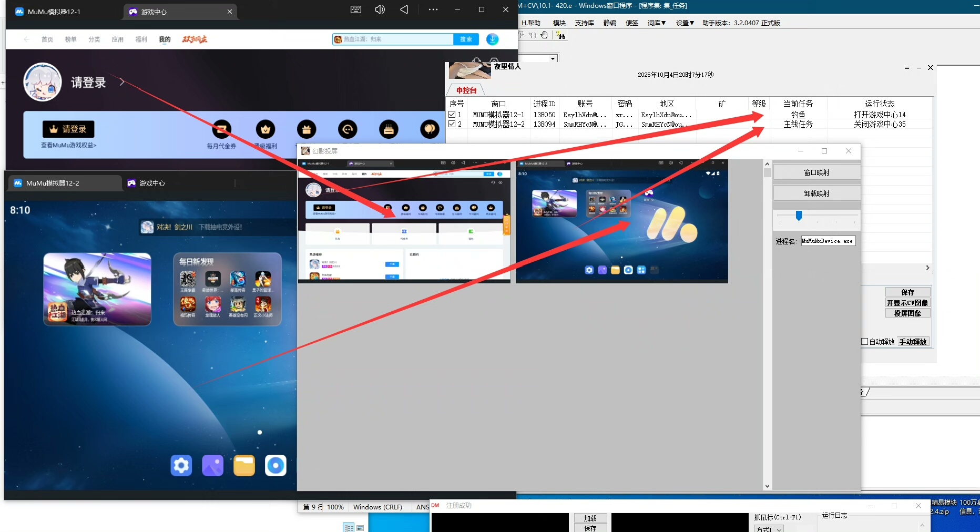Click the headset support icon in benefits row
The height and width of the screenshot is (532, 980).
348,129
